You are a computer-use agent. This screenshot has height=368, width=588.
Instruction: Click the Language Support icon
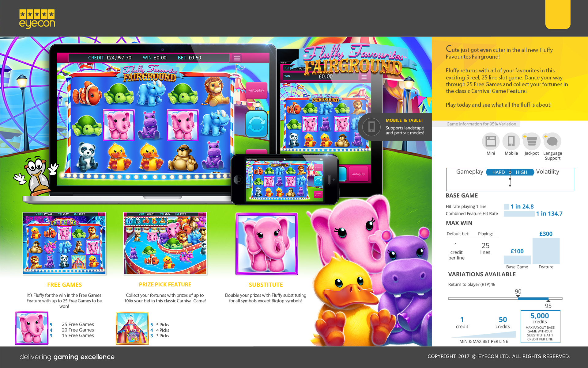pyautogui.click(x=552, y=141)
